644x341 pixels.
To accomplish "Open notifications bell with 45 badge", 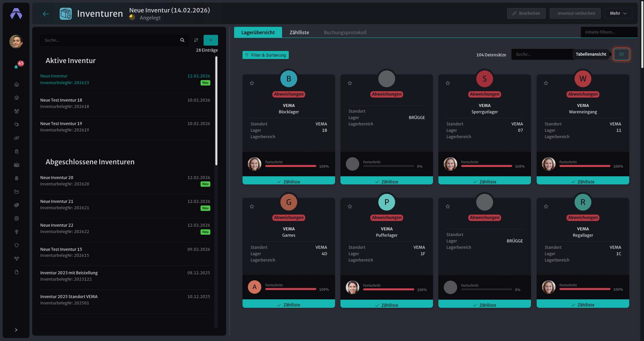I will (x=16, y=67).
